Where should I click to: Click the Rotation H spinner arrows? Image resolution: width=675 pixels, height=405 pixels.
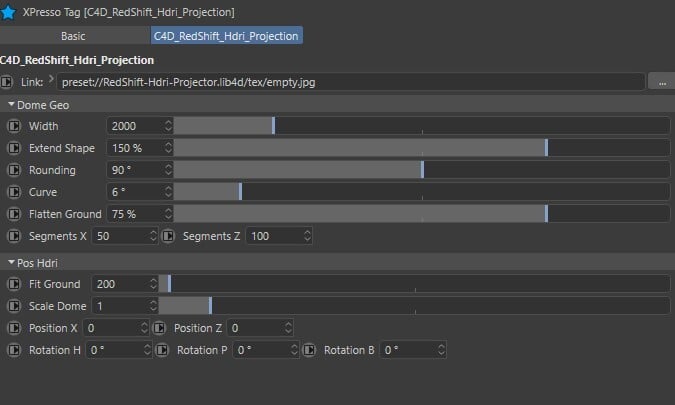coord(147,350)
